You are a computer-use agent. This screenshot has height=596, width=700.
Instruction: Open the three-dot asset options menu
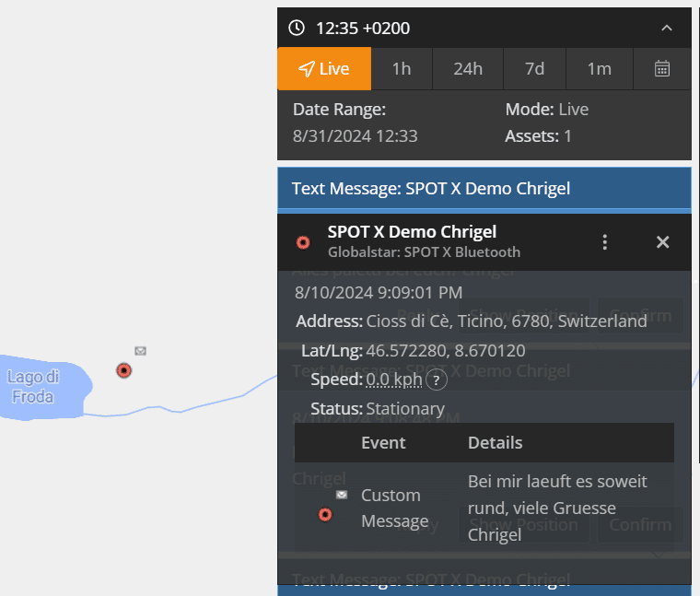(605, 241)
